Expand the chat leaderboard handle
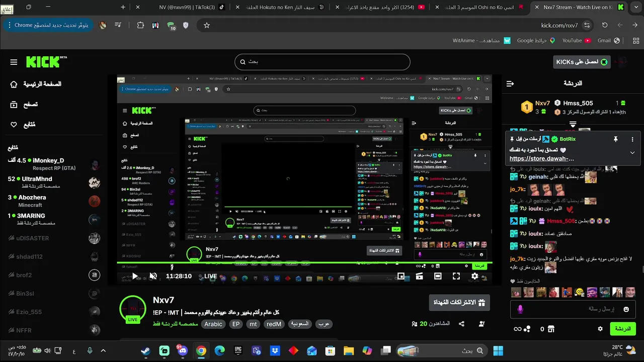 (573, 124)
